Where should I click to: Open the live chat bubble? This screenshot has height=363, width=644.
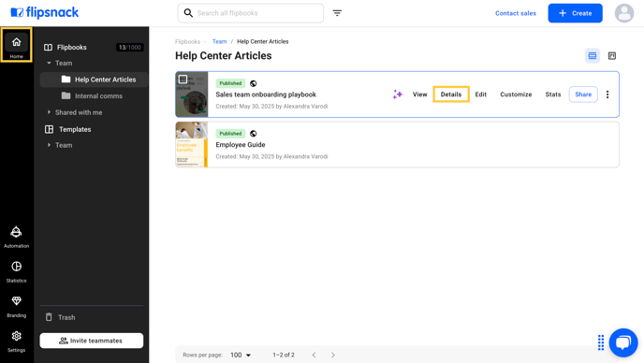[x=623, y=342]
